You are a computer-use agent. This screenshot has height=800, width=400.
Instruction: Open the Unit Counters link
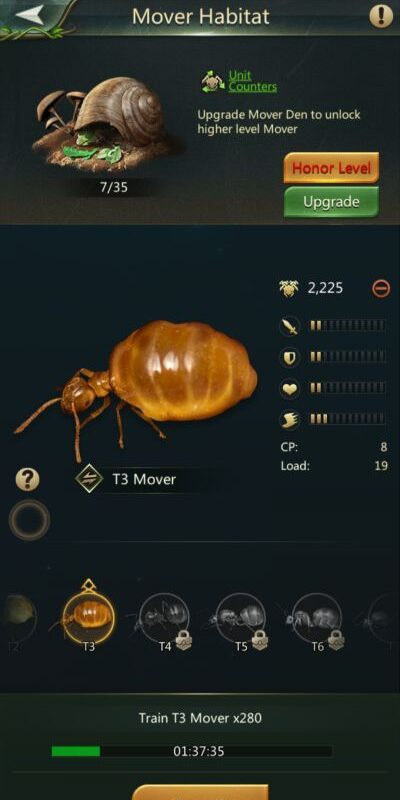coord(253,82)
